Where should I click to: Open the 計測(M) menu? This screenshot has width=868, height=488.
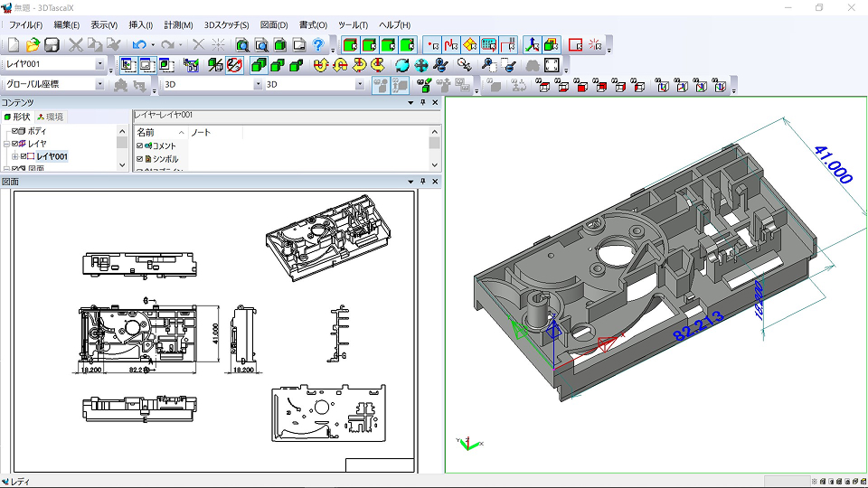178,24
